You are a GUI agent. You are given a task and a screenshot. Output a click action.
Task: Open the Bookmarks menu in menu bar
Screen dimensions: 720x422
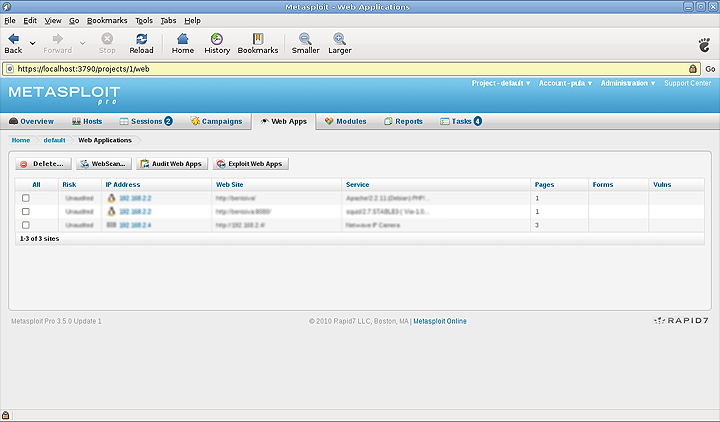coord(107,21)
